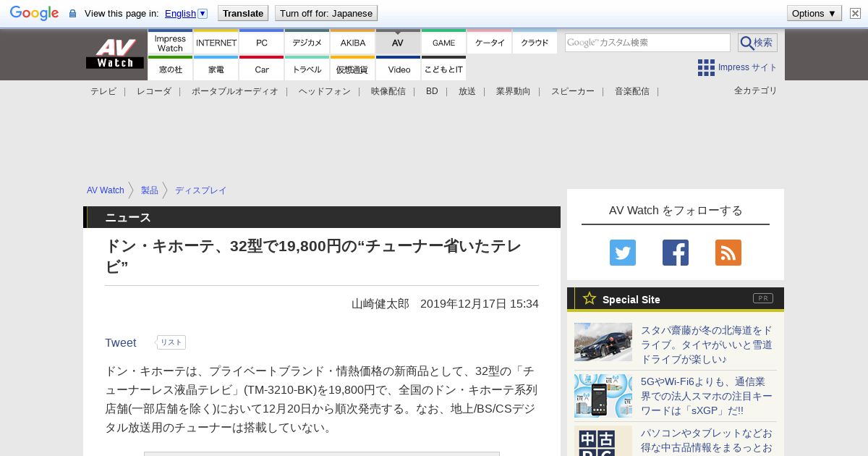Go to レコーダ category
This screenshot has width=868, height=456.
coord(154,91)
